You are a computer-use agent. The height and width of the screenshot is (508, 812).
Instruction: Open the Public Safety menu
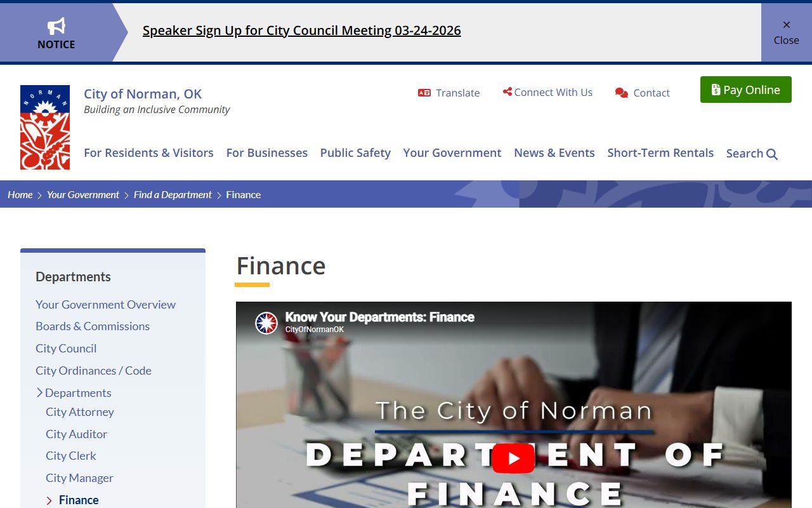355,153
